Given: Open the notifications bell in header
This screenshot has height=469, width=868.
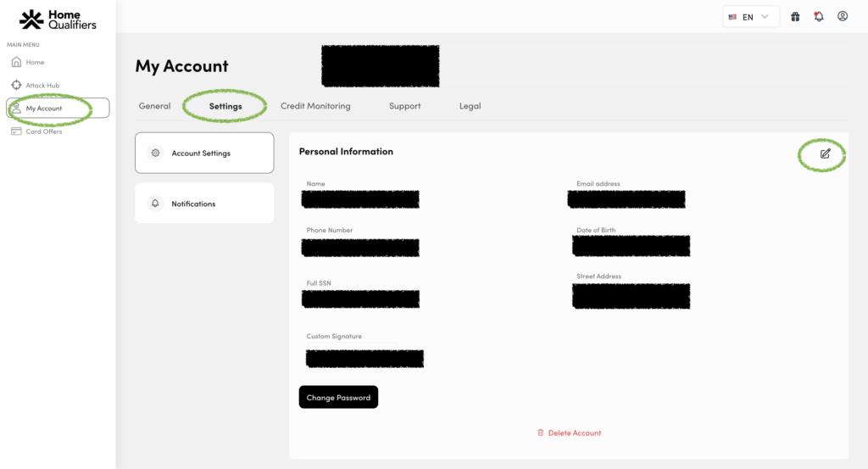Looking at the screenshot, I should [819, 16].
